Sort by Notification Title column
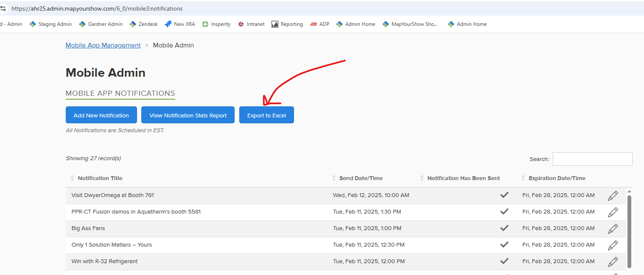644x275 pixels. 100,178
